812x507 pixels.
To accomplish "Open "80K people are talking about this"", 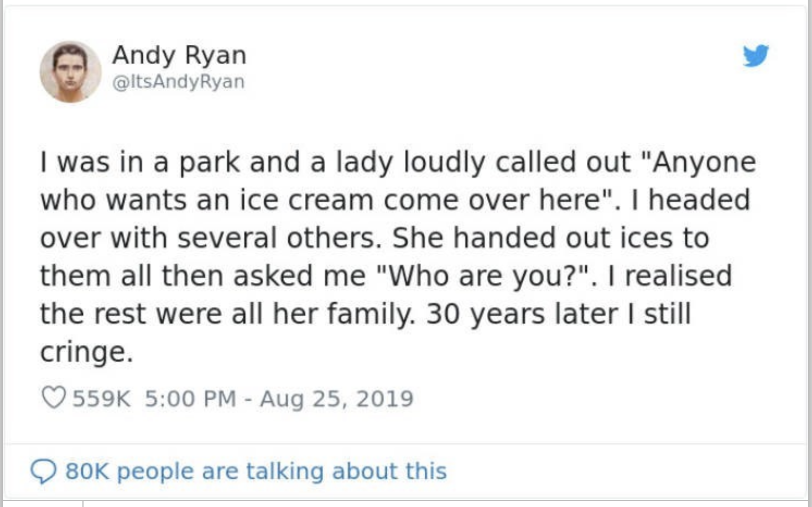I will point(256,471).
